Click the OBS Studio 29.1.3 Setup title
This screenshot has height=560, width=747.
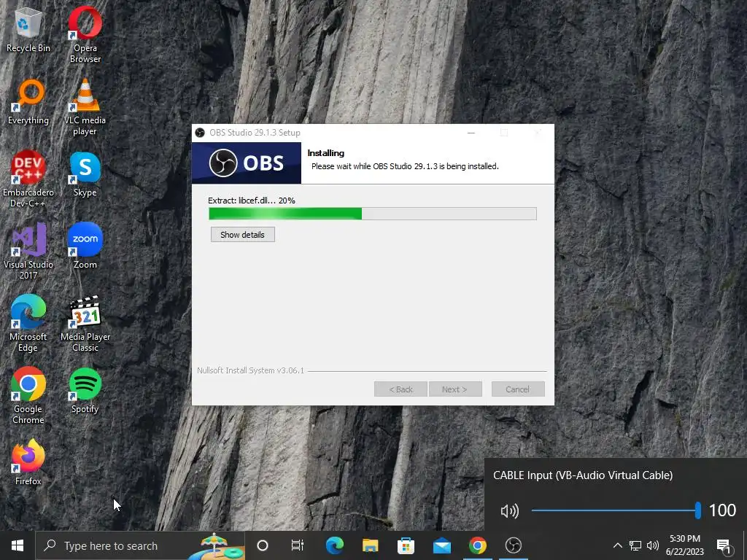[255, 133]
